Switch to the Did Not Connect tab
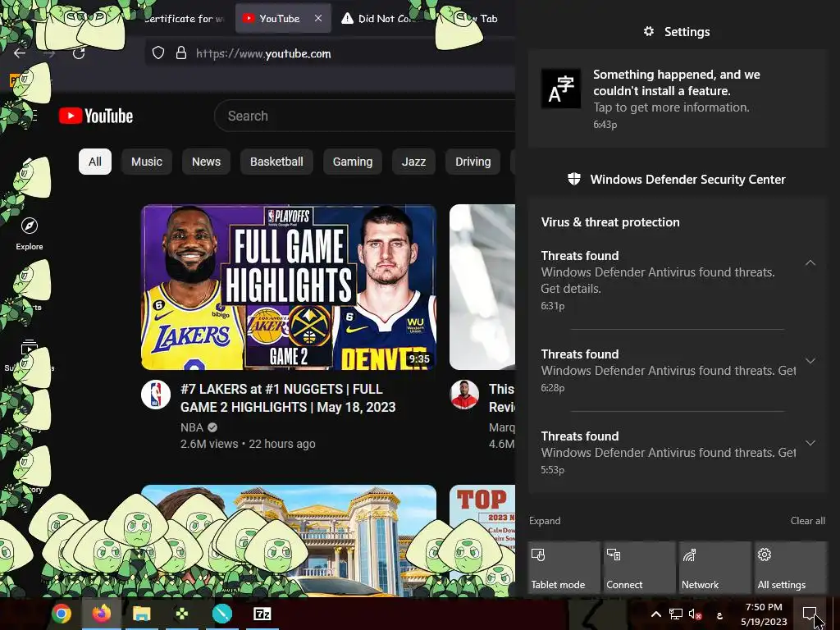840x630 pixels. click(x=383, y=18)
